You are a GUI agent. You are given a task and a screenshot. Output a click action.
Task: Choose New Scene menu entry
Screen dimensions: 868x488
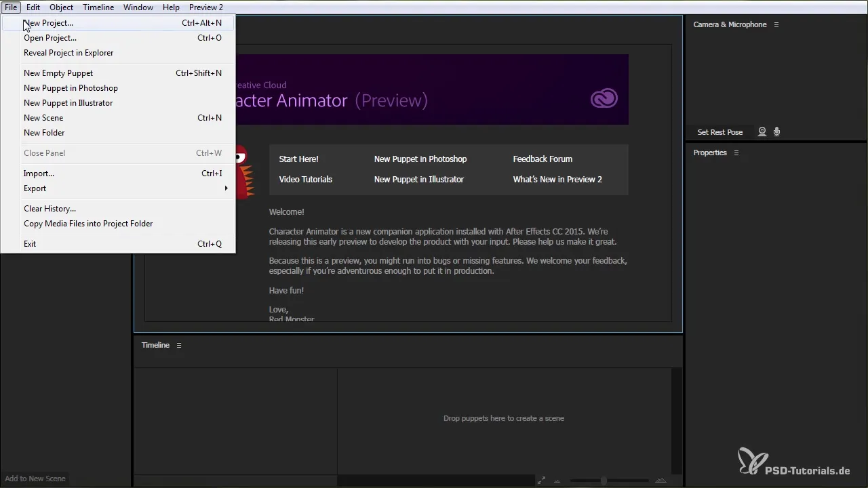point(118,118)
